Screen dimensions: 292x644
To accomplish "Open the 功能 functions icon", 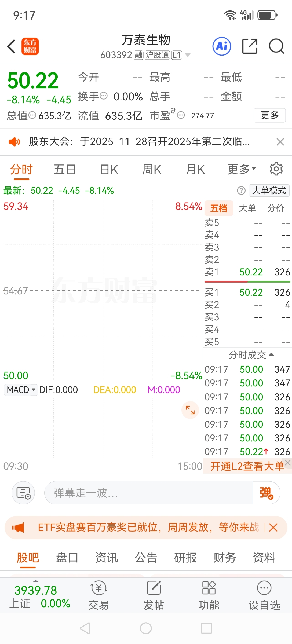I will tap(209, 595).
